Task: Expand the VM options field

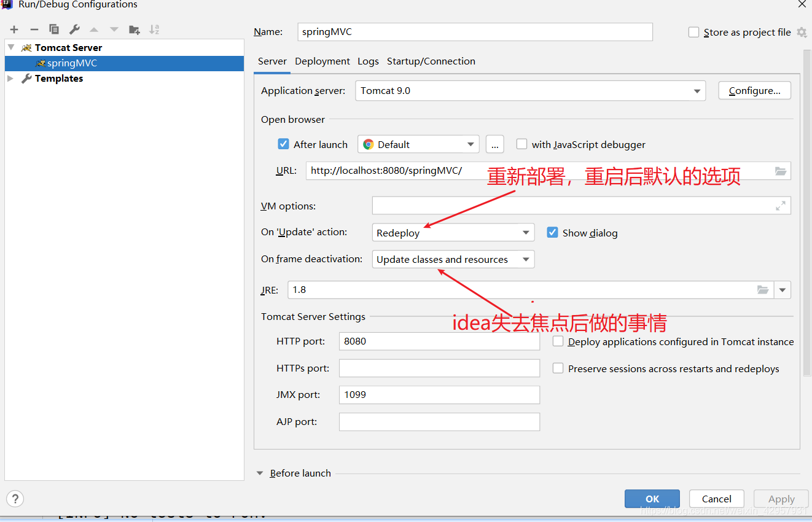Action: (x=781, y=206)
